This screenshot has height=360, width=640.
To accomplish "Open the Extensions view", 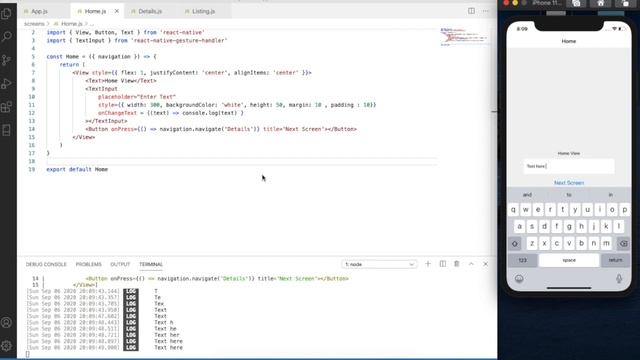I will [x=7, y=107].
